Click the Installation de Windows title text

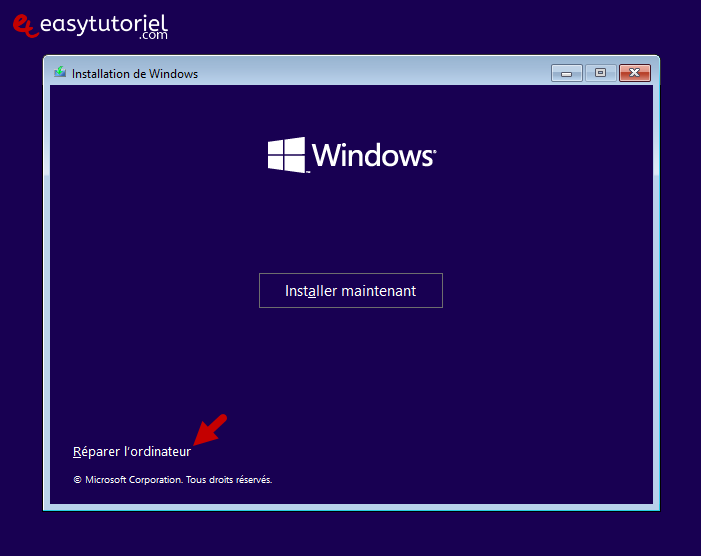point(135,74)
